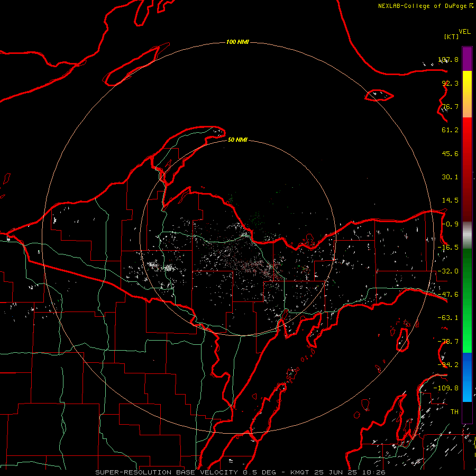Select the -109.8 legend value
The width and height of the screenshot is (476, 476).
click(x=446, y=388)
